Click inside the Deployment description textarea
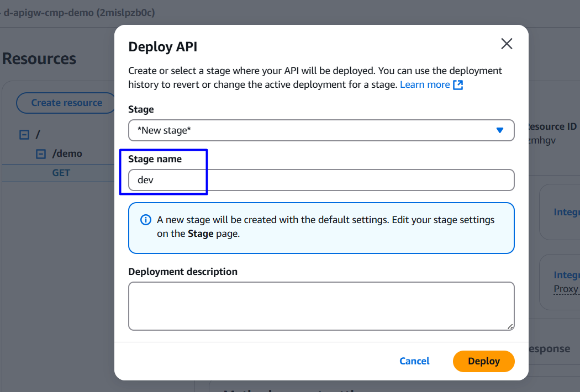580x392 pixels. [x=320, y=306]
